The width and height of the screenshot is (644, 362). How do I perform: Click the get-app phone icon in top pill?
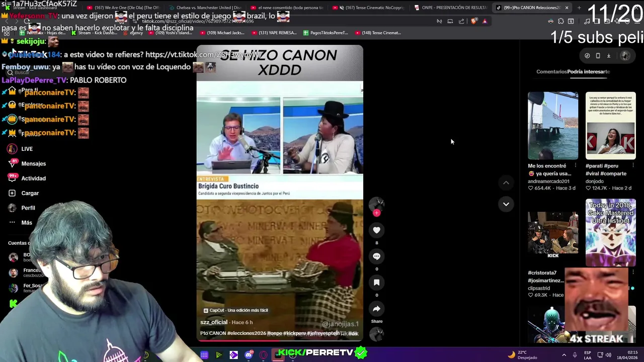(x=598, y=56)
